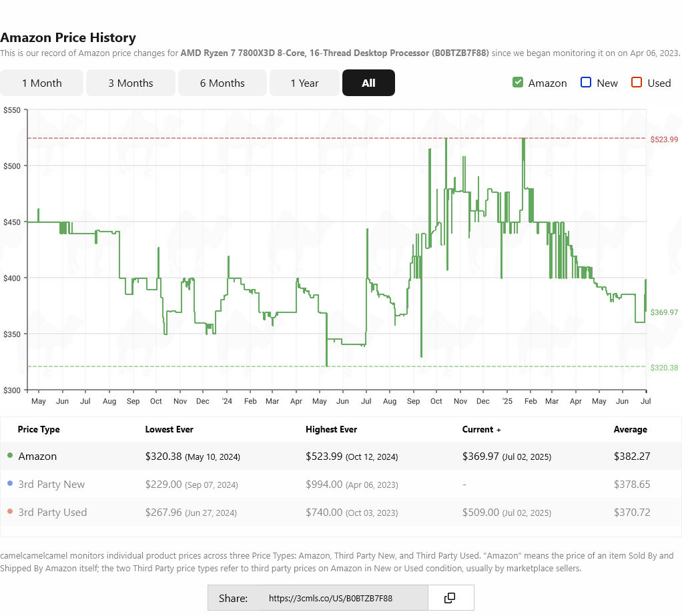The width and height of the screenshot is (682, 616).
Task: Click the $523.99 highest price chart label
Action: point(664,139)
